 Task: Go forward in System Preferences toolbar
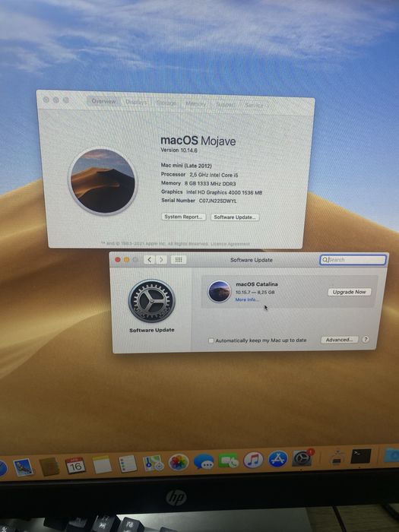click(x=161, y=260)
